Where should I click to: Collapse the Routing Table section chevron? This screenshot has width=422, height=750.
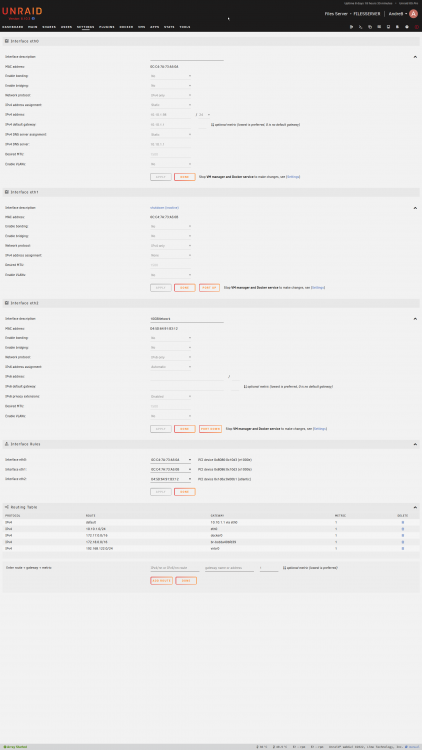(x=415, y=507)
